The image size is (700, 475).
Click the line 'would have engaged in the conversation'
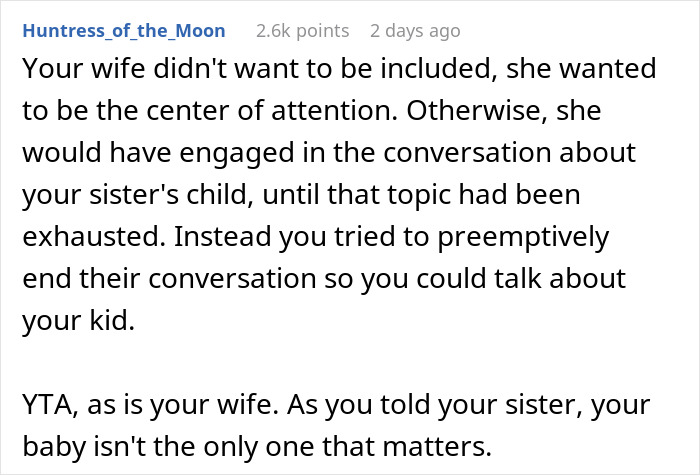329,152
